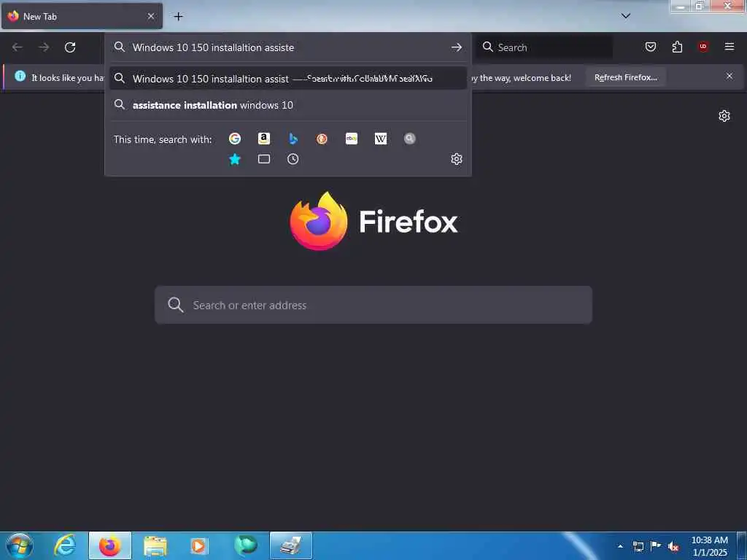Close the New Tab tab

point(151,16)
